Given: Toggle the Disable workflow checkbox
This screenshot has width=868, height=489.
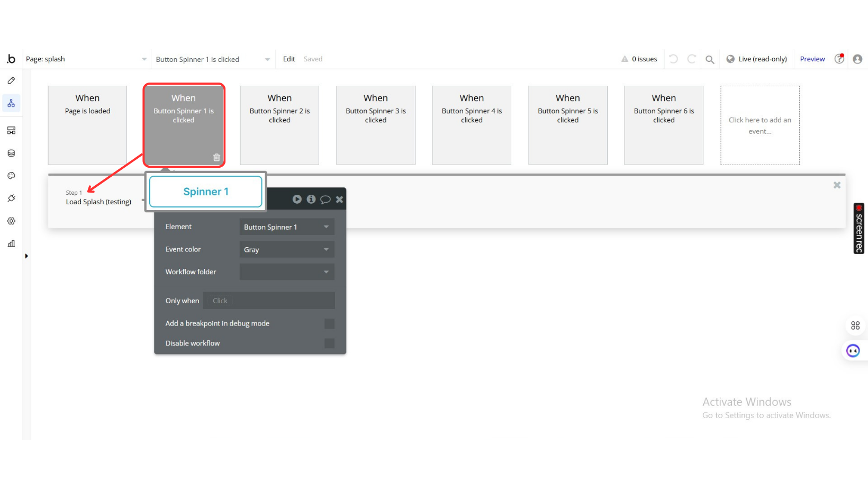Looking at the screenshot, I should [329, 343].
